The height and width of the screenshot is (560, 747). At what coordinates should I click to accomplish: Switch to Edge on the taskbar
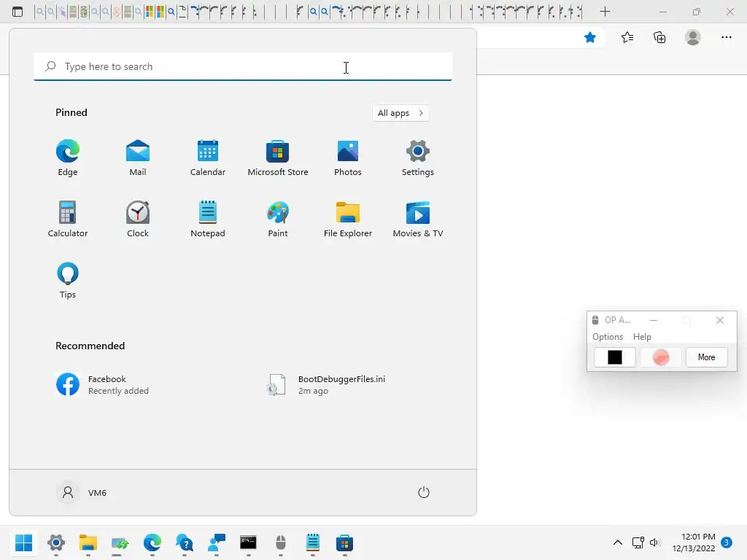152,542
